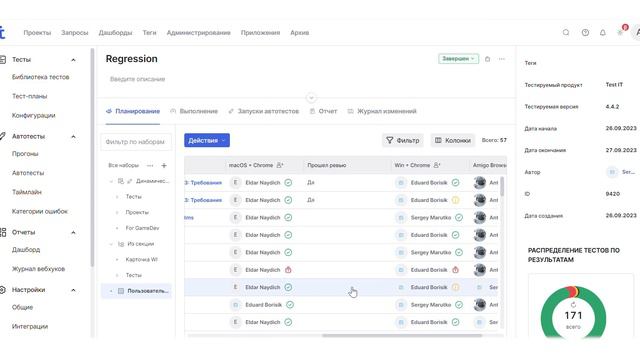
Task: Open the Действия dropdown button
Action: click(207, 140)
